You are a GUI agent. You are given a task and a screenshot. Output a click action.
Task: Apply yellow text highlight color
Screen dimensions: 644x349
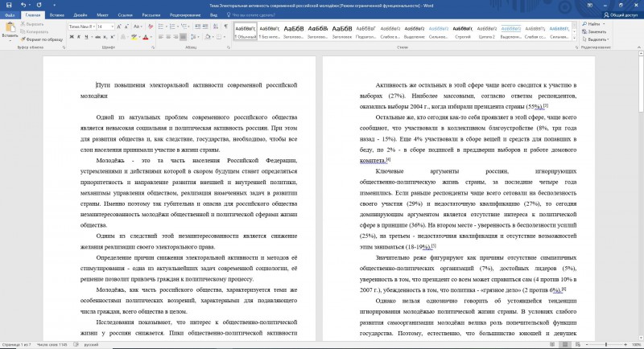point(134,37)
